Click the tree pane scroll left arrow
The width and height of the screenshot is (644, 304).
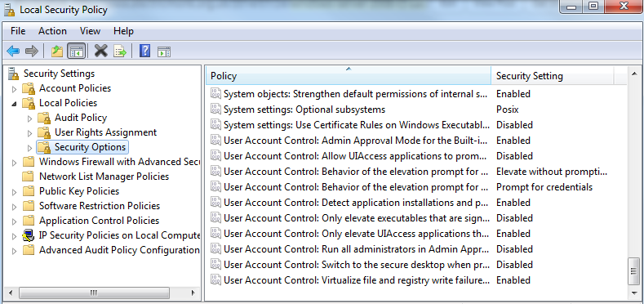click(x=11, y=293)
